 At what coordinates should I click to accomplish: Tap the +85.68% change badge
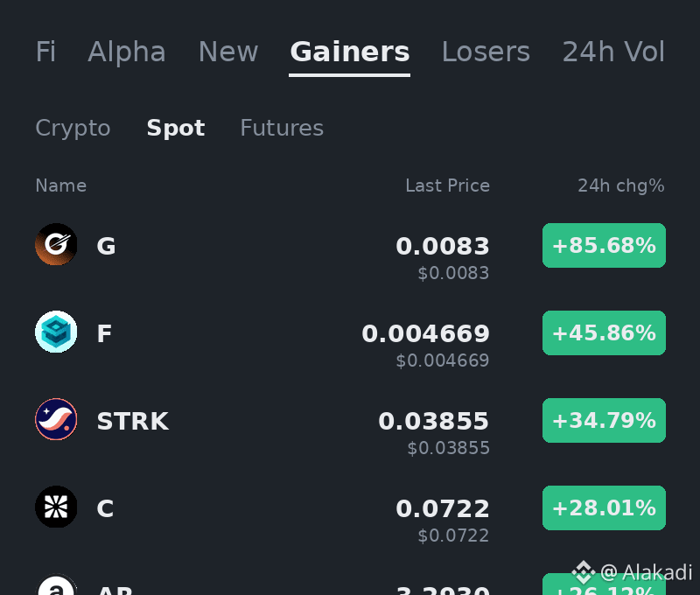point(604,246)
